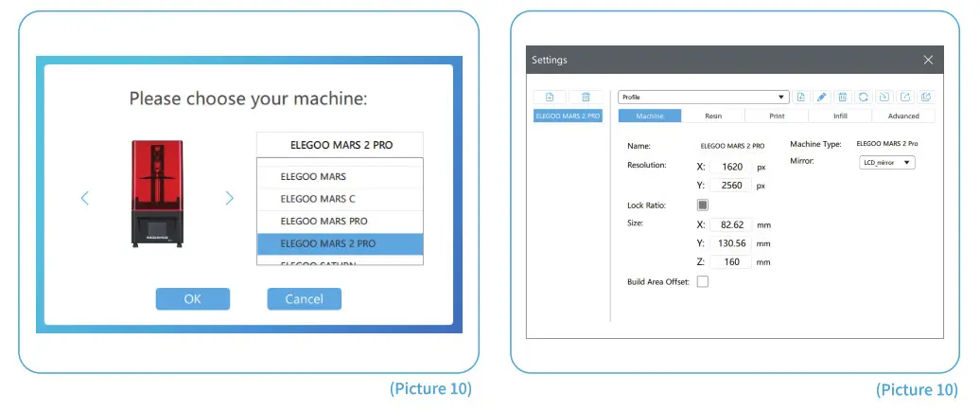Click the Size Y field 130.56
Image resolution: width=980 pixels, height=411 pixels.
tap(730, 243)
